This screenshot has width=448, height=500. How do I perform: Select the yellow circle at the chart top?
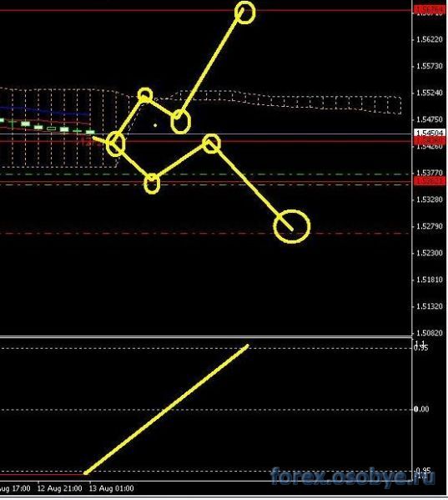[x=244, y=13]
